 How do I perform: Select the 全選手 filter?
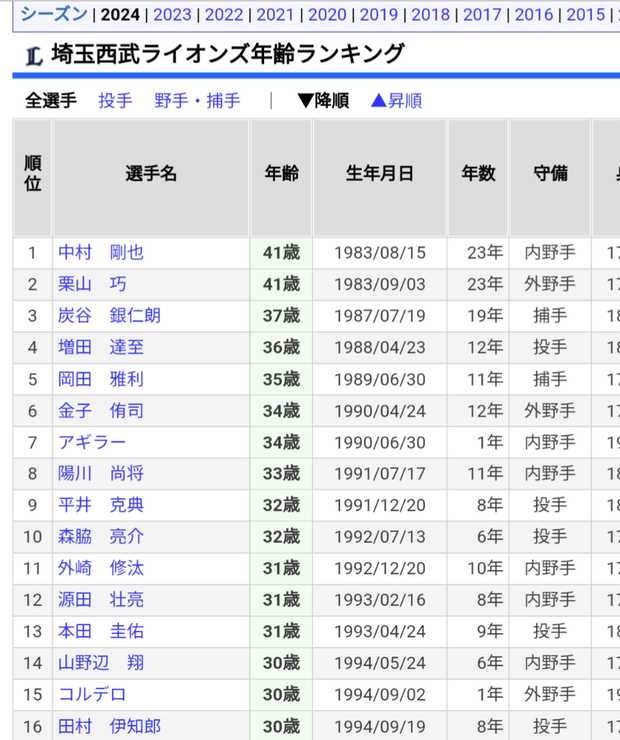tap(50, 100)
